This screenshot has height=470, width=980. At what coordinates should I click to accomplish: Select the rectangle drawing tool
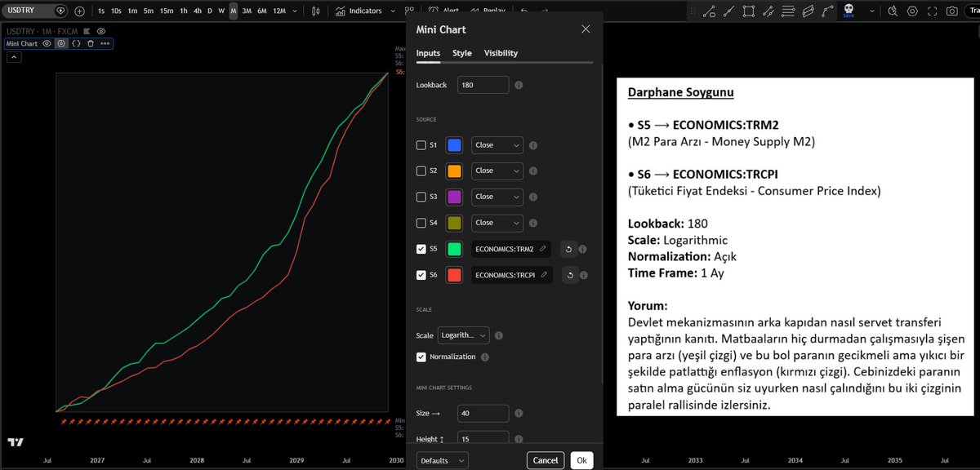[x=748, y=11]
